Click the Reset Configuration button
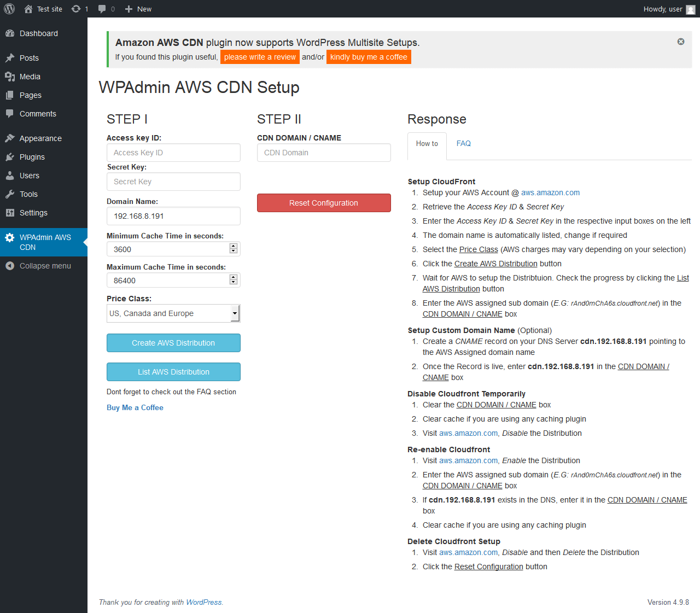700x613 pixels. coord(324,203)
